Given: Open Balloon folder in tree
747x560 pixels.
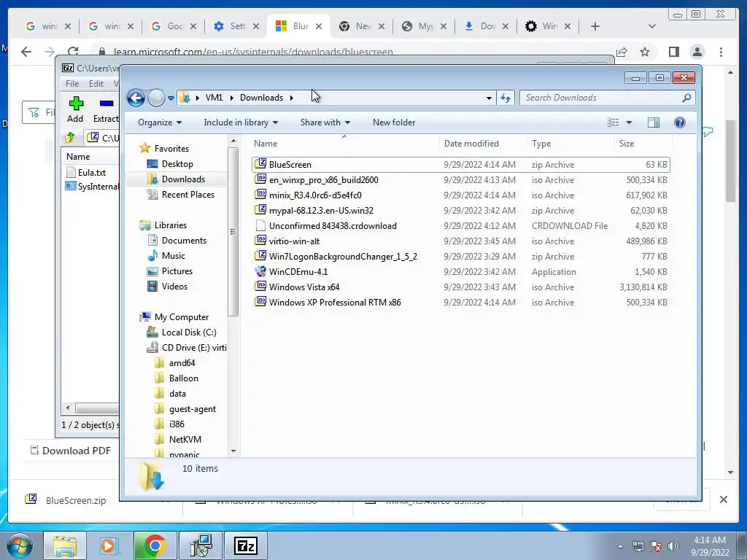Looking at the screenshot, I should coord(183,378).
